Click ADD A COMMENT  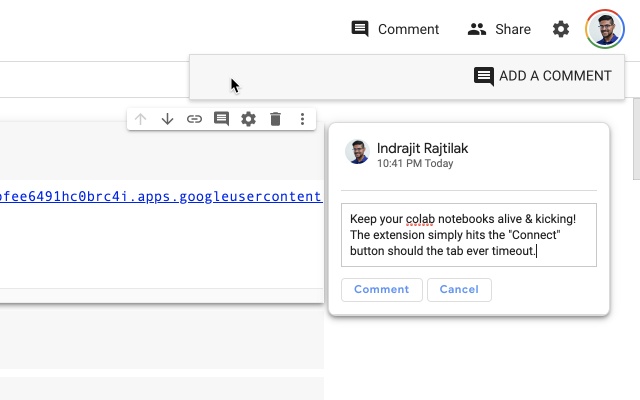pyautogui.click(x=543, y=76)
